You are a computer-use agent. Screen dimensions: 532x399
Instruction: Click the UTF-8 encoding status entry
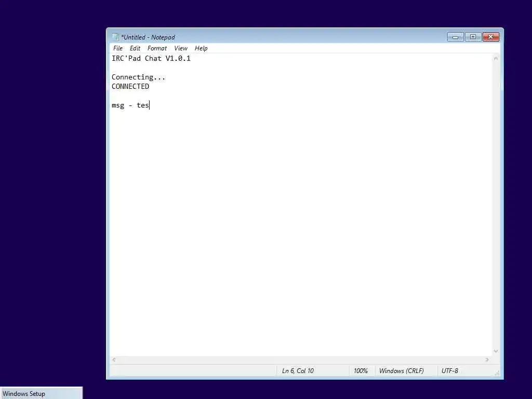point(449,371)
